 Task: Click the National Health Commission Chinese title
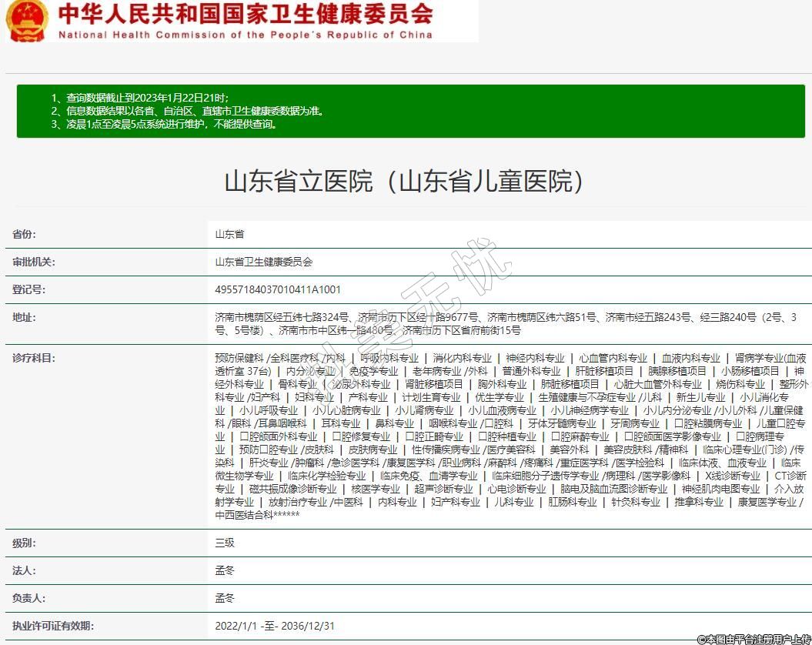click(245, 14)
